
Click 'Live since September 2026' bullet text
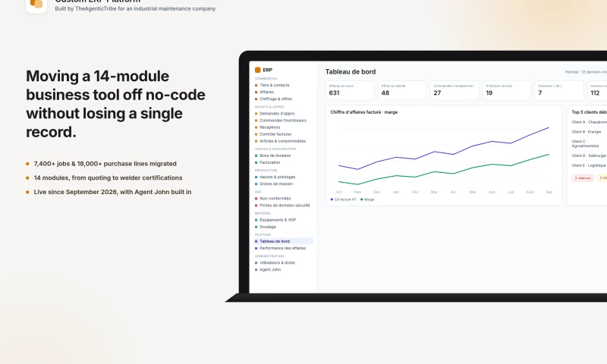pyautogui.click(x=112, y=192)
